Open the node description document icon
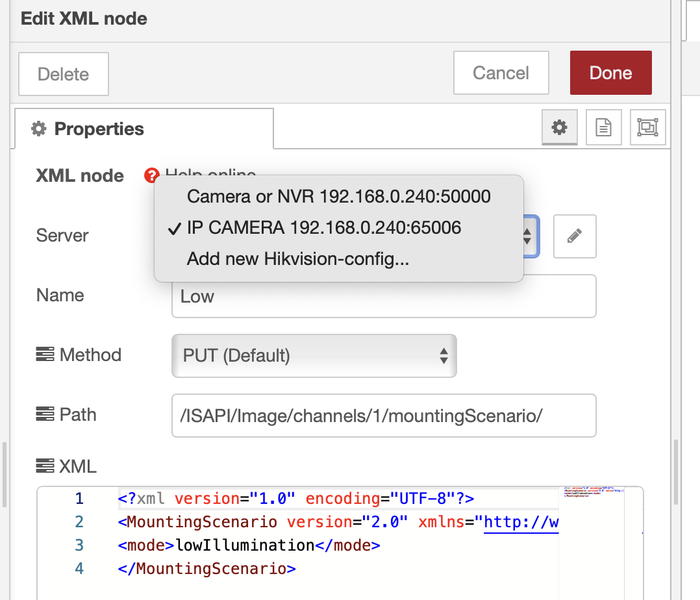The width and height of the screenshot is (700, 600). point(603,127)
